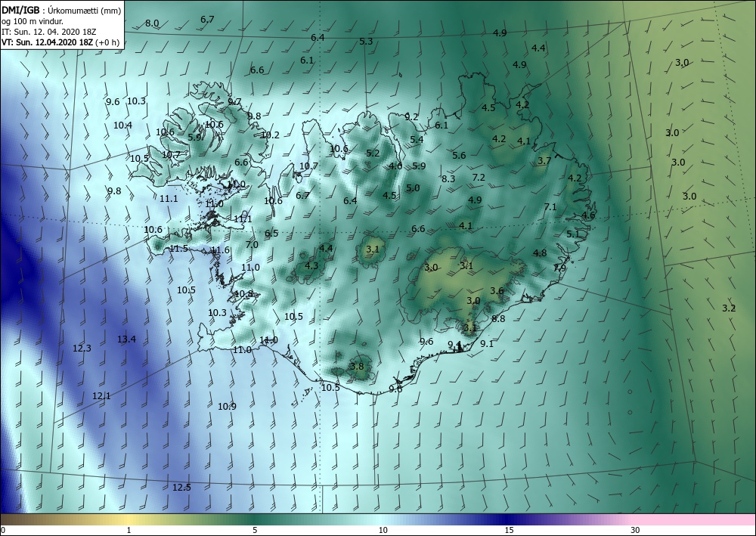Select the 7.9 value on the southeast coast
The height and width of the screenshot is (536, 756).
point(559,268)
